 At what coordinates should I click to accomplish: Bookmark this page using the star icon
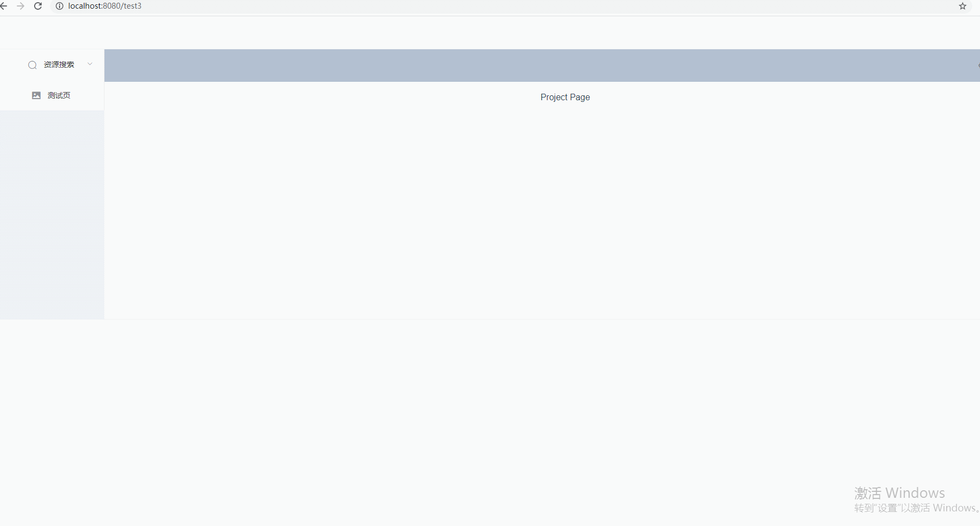[x=962, y=6]
